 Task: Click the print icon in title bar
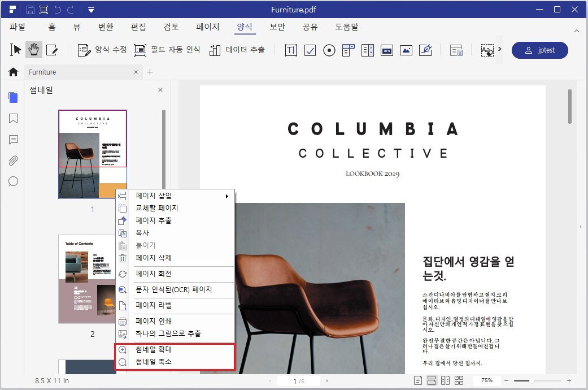click(x=44, y=10)
